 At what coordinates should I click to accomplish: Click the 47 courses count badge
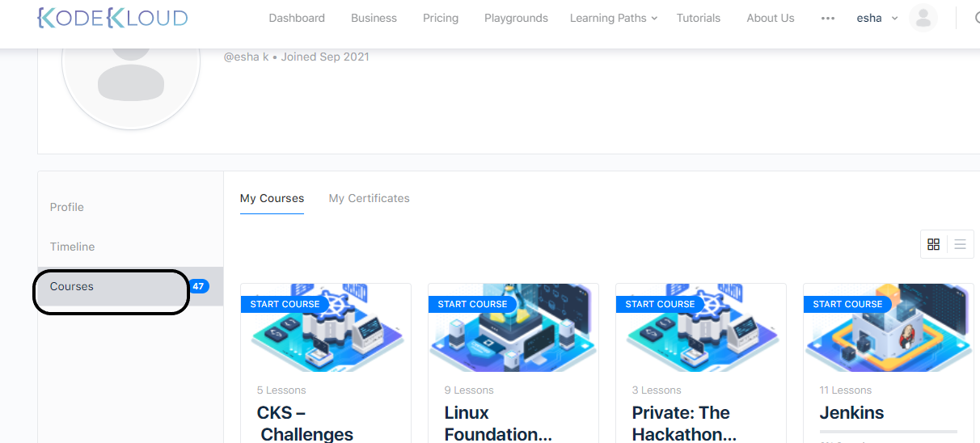tap(199, 286)
